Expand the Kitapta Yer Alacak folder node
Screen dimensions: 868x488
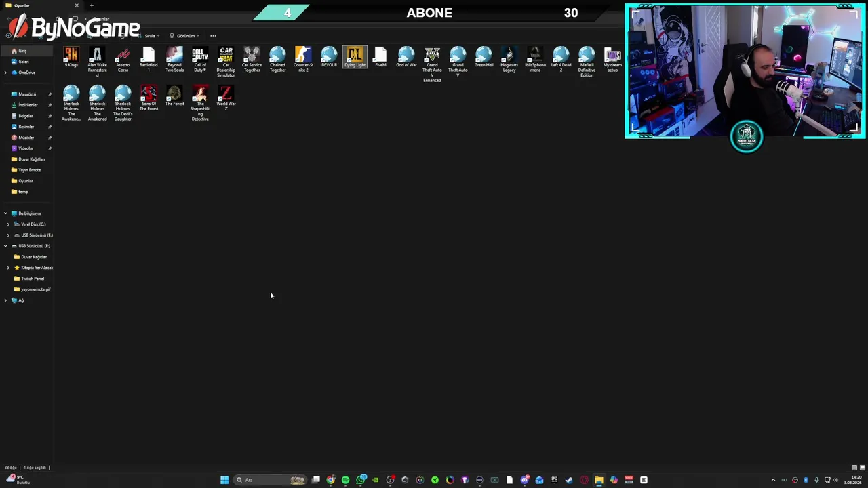tap(8, 268)
